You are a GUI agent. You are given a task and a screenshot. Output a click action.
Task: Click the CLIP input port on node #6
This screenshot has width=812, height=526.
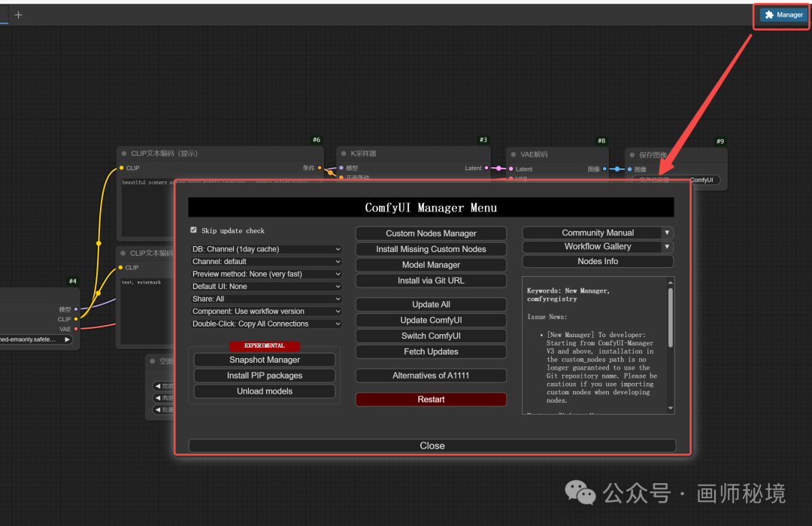(x=122, y=168)
